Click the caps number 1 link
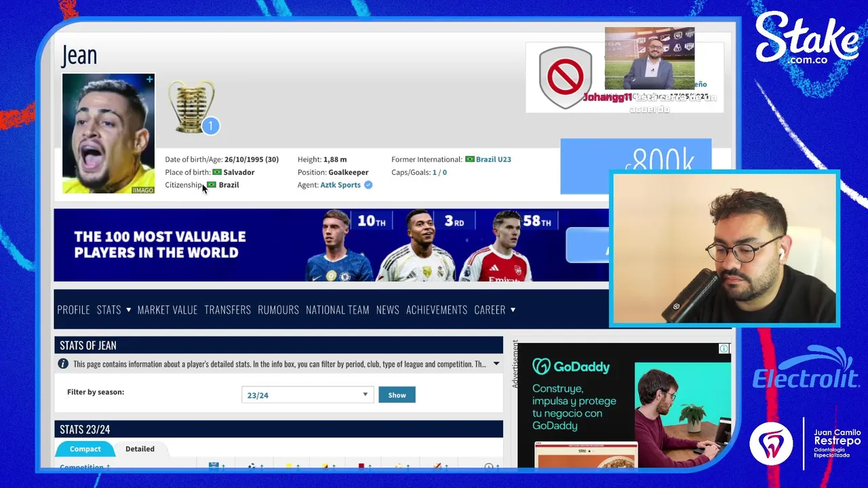This screenshot has height=488, width=868. (435, 172)
